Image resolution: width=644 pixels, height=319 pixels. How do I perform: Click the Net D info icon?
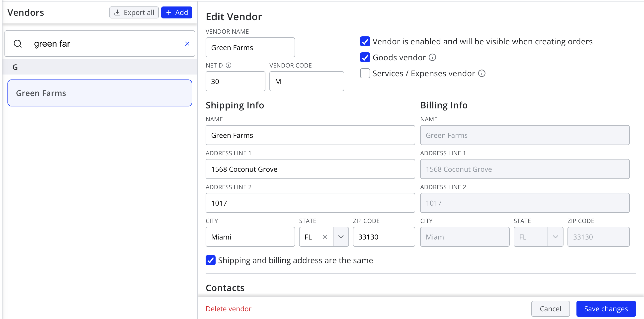point(229,65)
